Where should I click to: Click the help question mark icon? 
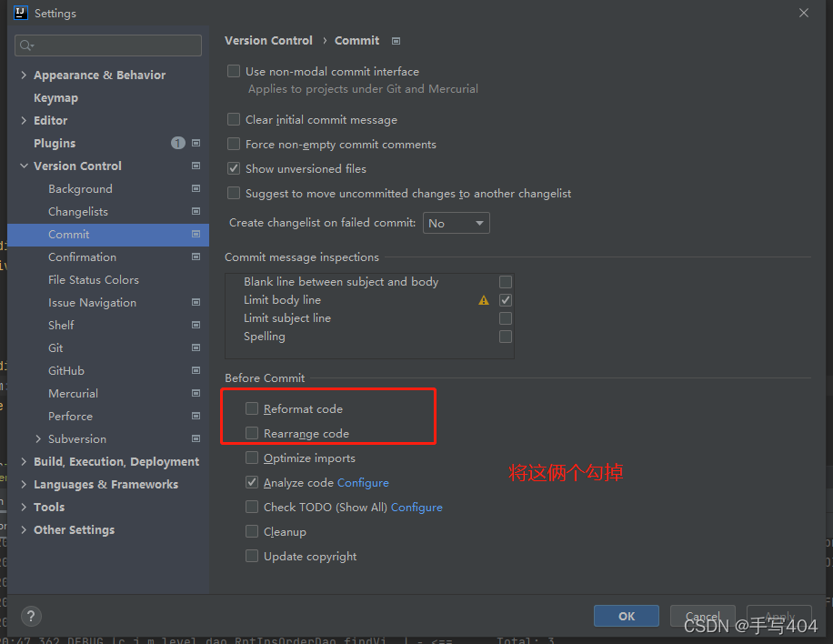point(30,616)
